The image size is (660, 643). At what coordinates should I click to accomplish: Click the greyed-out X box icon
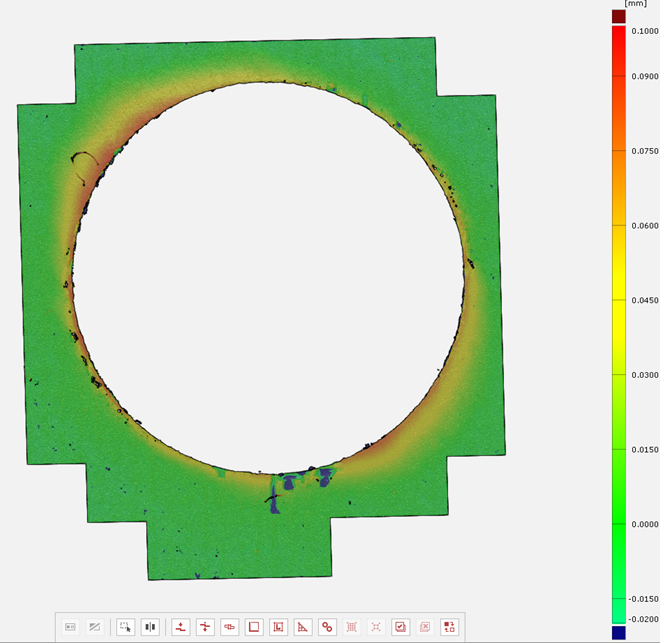(425, 627)
